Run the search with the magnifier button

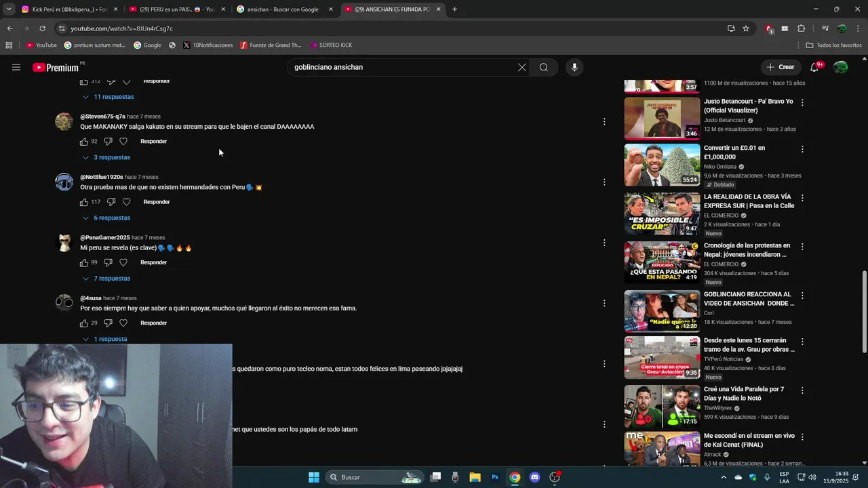click(544, 67)
